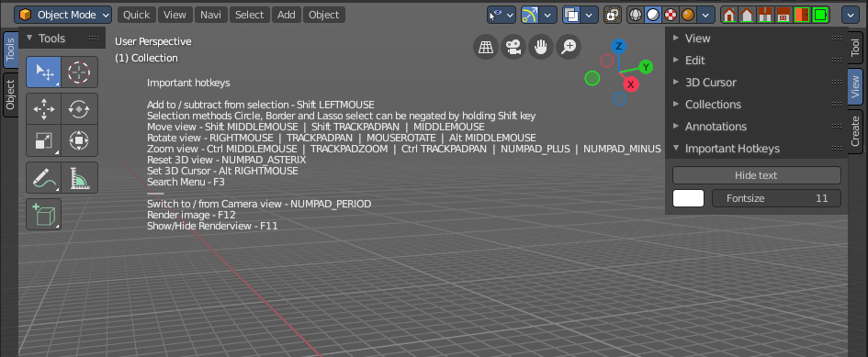
Task: Click grey house icon with brown roof
Action: coord(748,15)
